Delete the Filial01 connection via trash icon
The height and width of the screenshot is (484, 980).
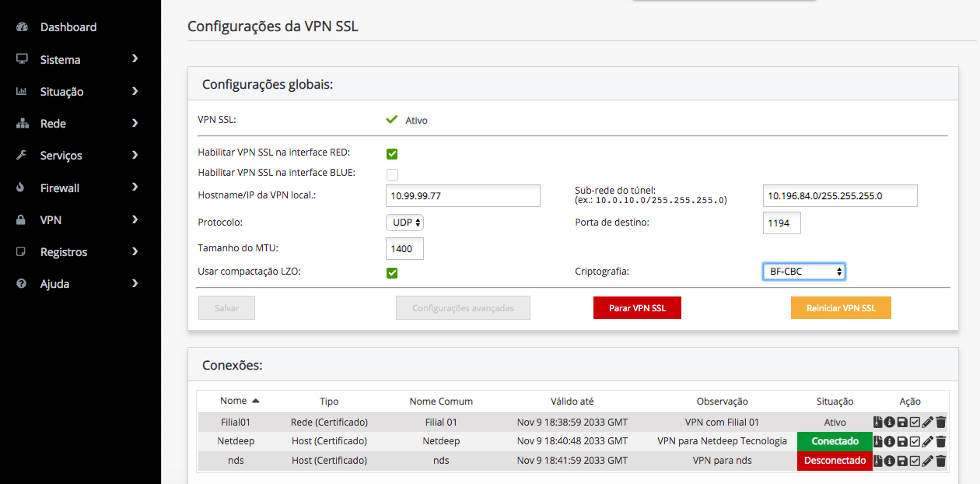click(941, 423)
